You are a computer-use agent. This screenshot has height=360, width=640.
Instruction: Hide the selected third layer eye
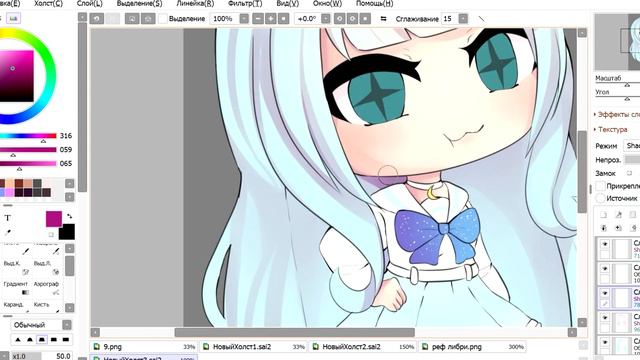[x=604, y=293]
